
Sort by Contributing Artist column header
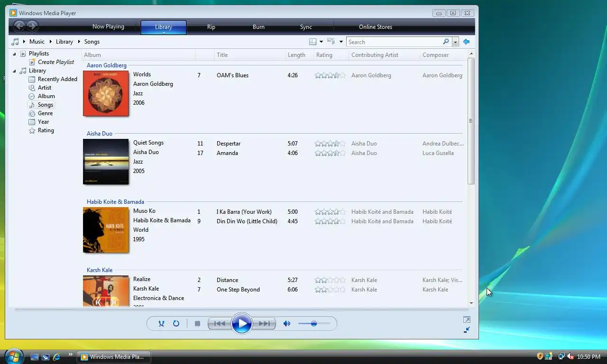[385, 55]
